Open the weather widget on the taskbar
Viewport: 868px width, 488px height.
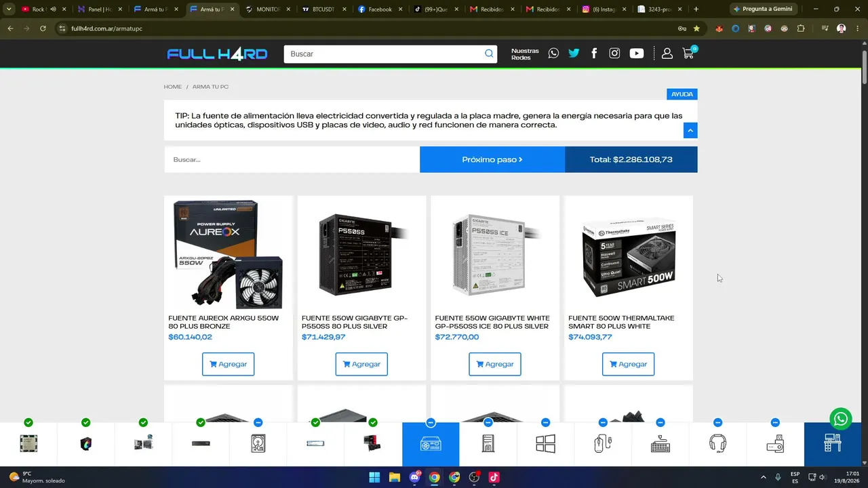(37, 477)
